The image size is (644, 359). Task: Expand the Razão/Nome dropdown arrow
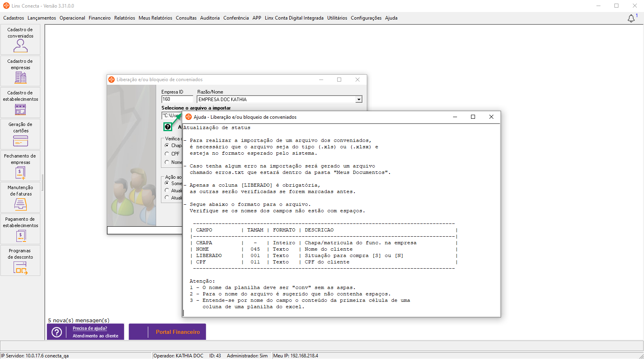tap(359, 100)
